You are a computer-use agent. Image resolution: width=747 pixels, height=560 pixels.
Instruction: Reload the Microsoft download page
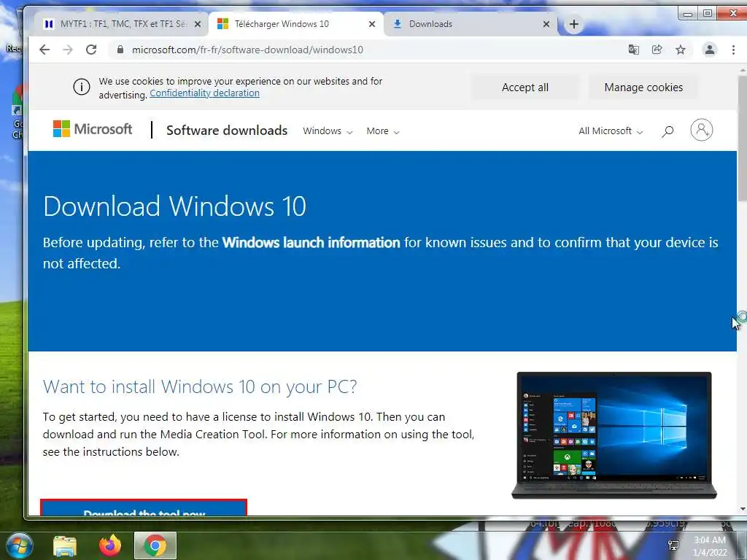(x=91, y=50)
